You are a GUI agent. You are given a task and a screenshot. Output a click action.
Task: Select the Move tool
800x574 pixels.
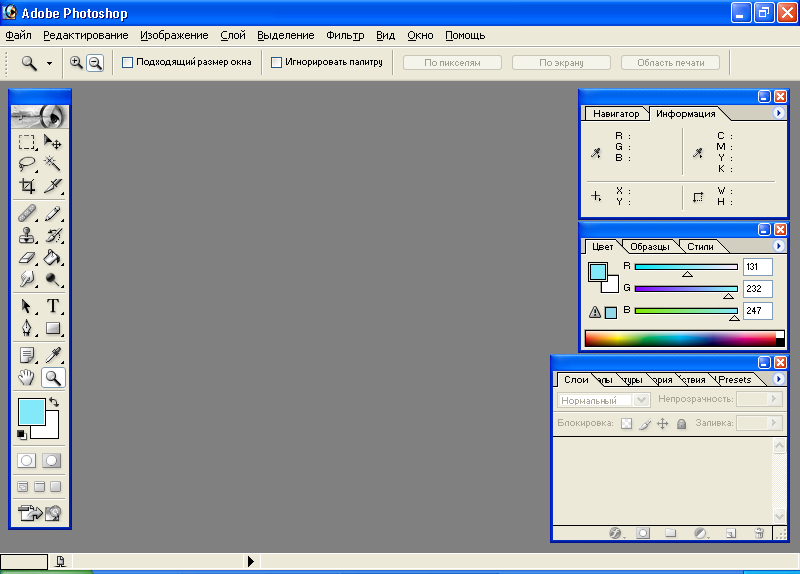(53, 142)
